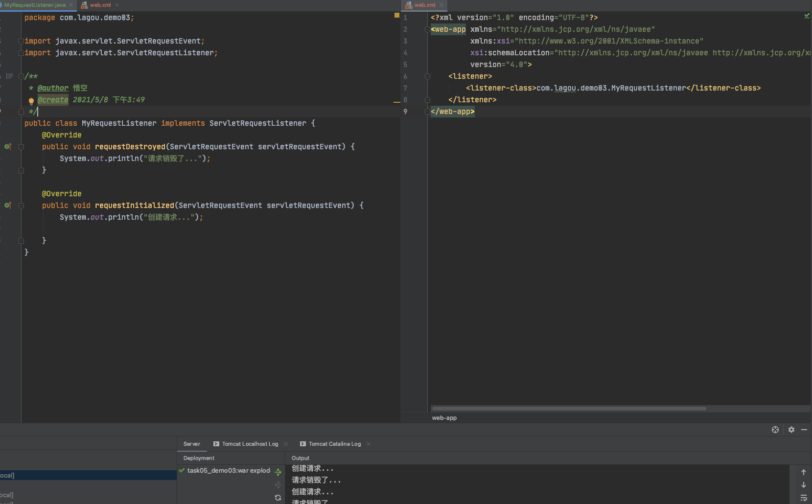
Task: Click fold end marker closing requestInitialized method
Action: 21,241
